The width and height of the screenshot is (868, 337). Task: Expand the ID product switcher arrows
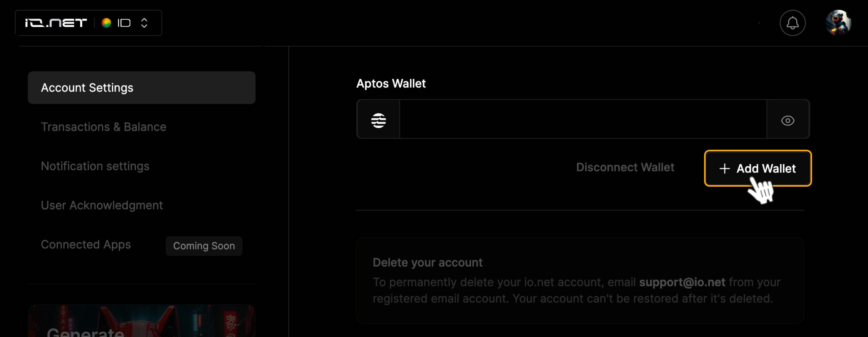click(x=144, y=23)
